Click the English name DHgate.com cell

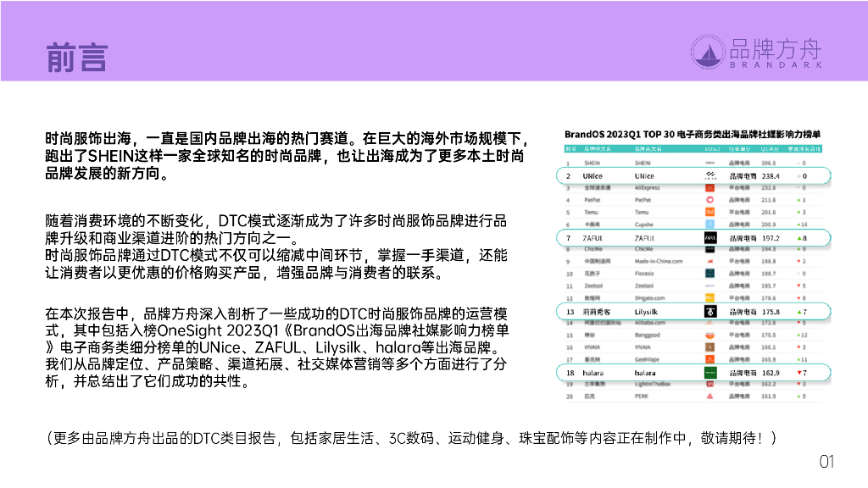pos(650,298)
